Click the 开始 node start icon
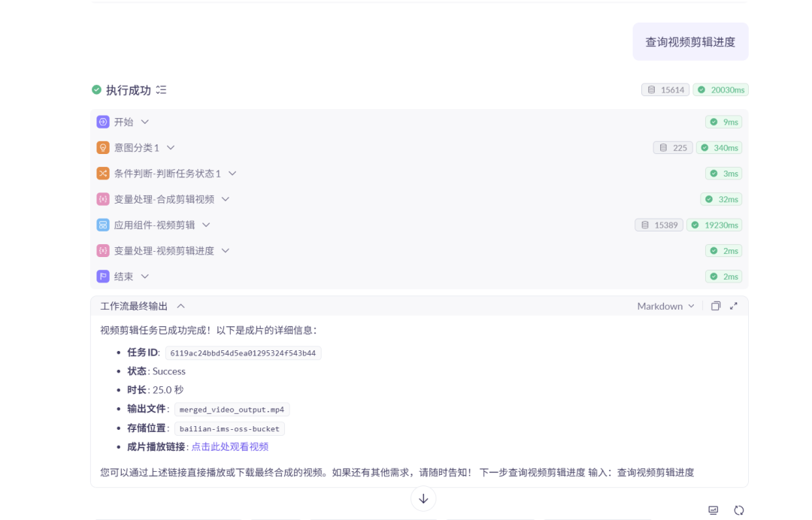The image size is (812, 520). pos(101,121)
